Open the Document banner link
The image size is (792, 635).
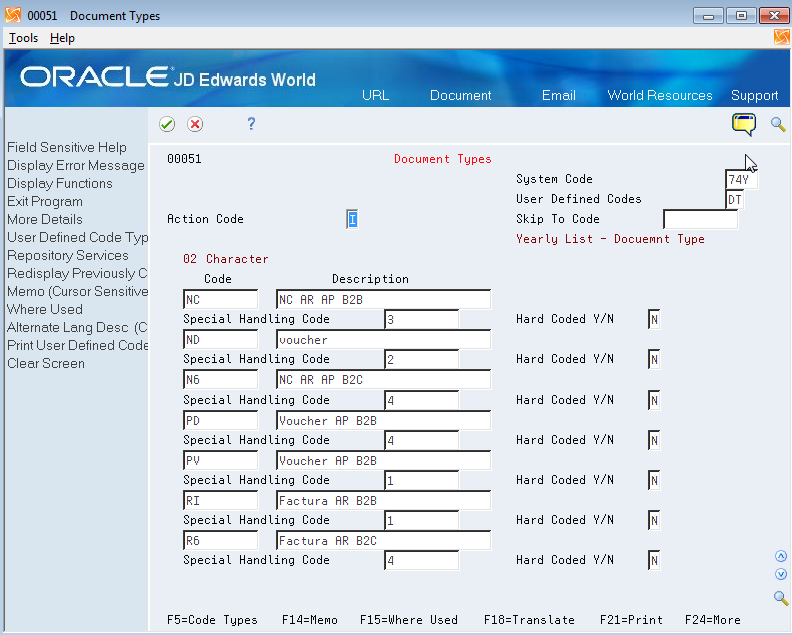(x=460, y=95)
